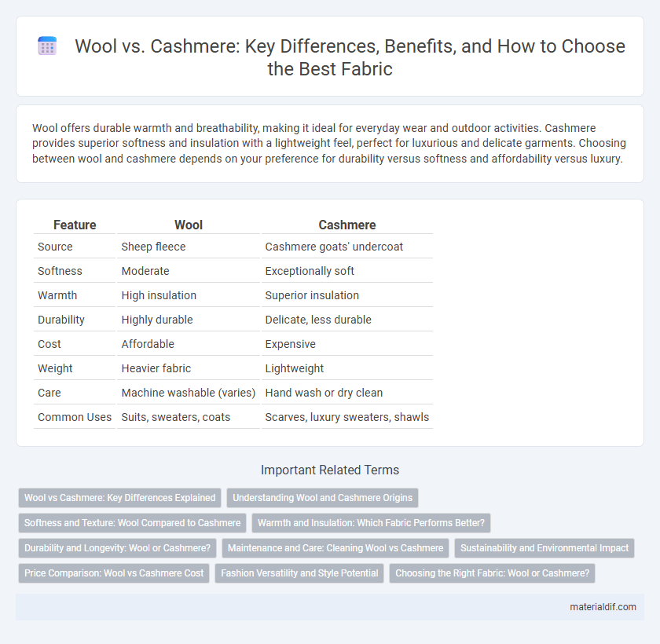
Task: Open 'Understanding Wool and Cashmere Origins' tag
Action: (x=322, y=498)
